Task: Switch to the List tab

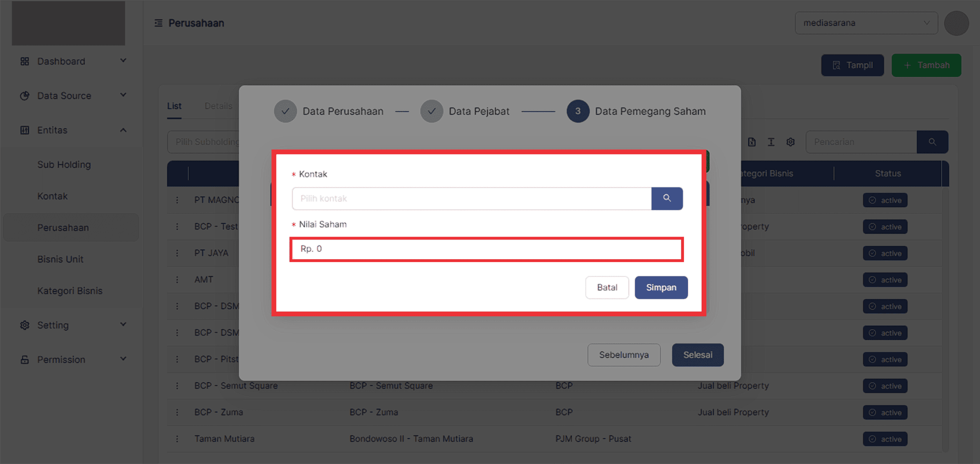Action: point(174,106)
